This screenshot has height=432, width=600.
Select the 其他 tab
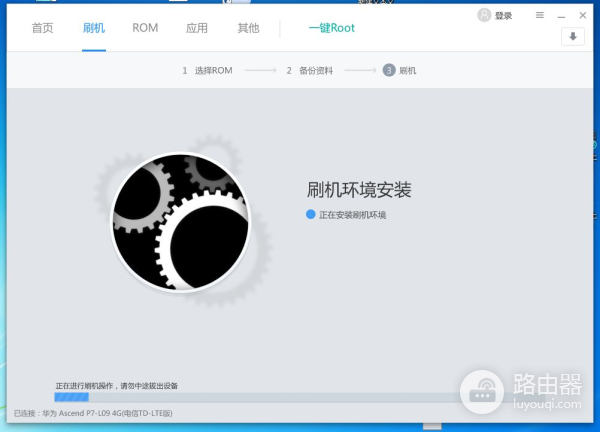click(x=248, y=28)
